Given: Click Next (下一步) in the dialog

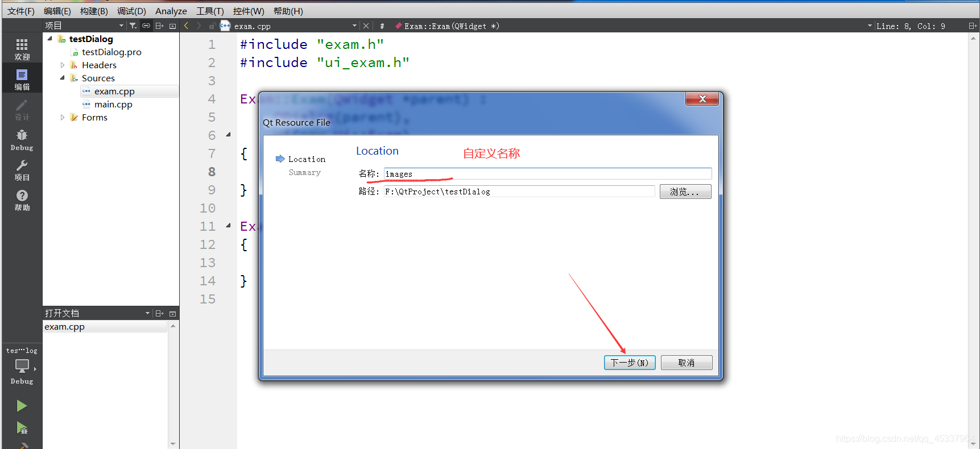Looking at the screenshot, I should tap(630, 363).
